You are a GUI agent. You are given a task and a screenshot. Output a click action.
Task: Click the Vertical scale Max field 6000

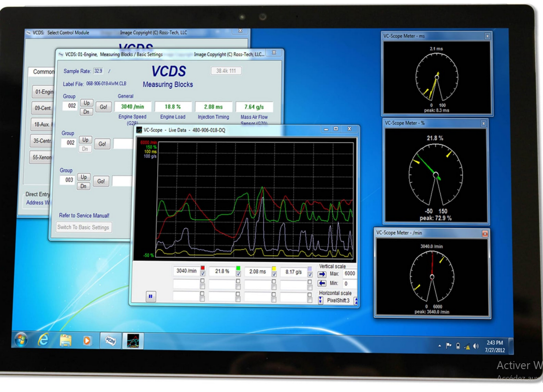click(349, 274)
